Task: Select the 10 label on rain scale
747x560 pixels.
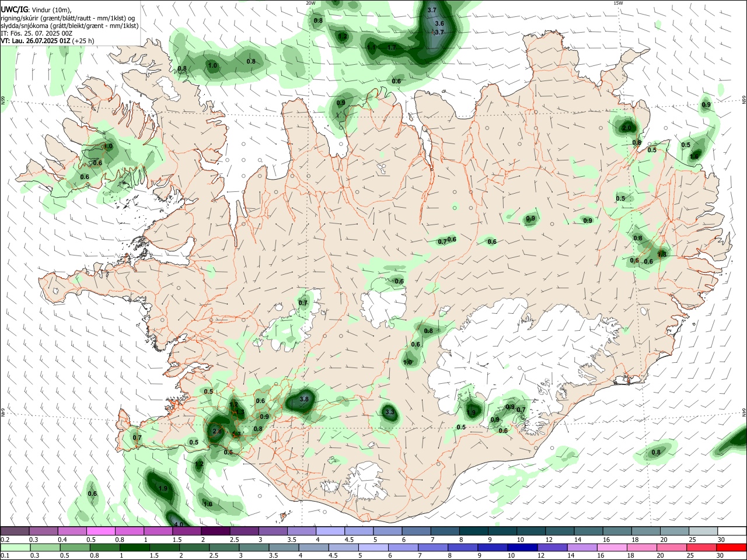Action: [511, 555]
